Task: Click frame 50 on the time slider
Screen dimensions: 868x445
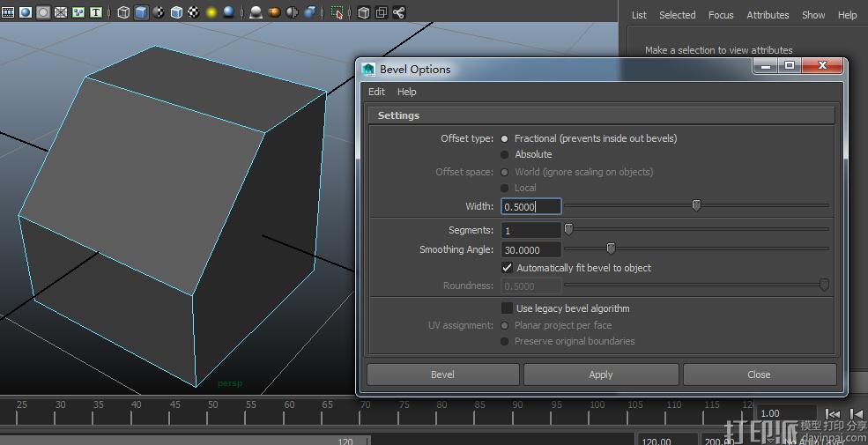Action: coord(211,412)
